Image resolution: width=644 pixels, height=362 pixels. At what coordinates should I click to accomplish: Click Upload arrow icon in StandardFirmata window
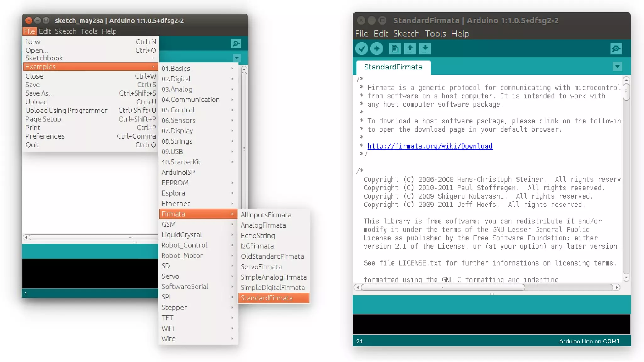(x=377, y=49)
